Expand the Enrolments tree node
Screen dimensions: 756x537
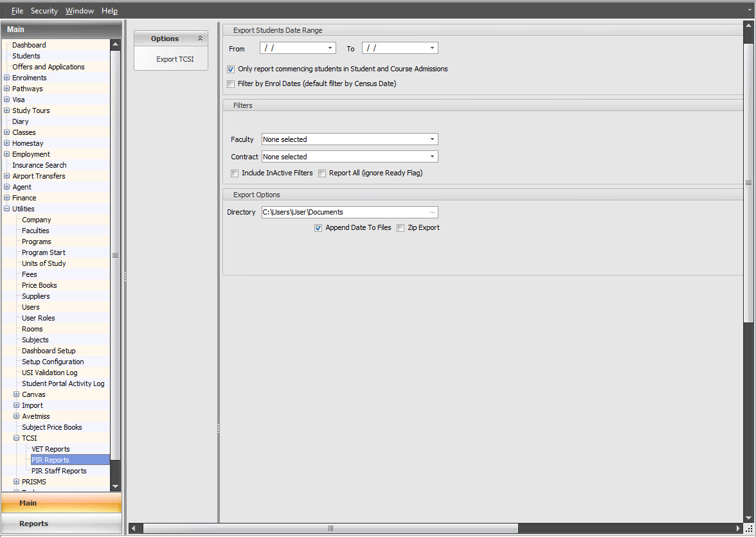tap(7, 78)
